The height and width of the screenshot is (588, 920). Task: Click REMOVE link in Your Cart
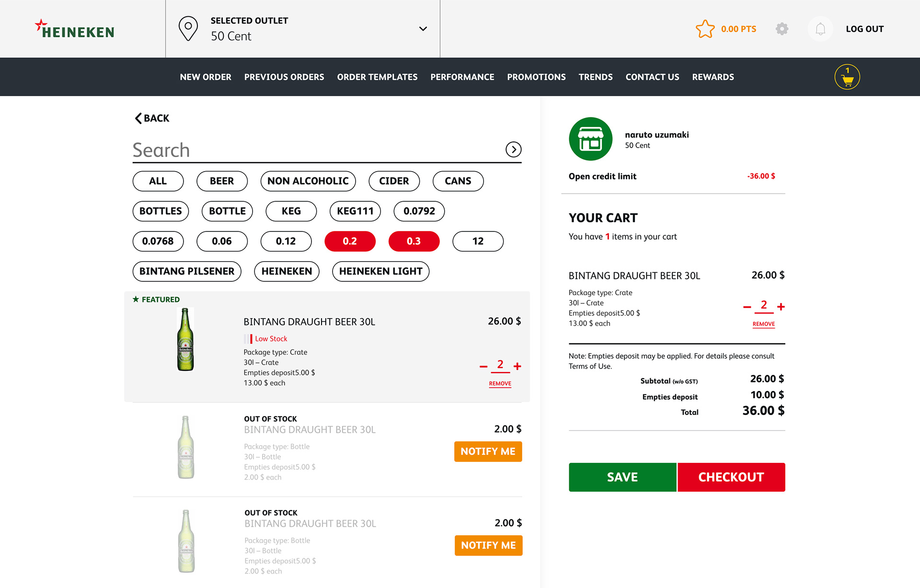[x=764, y=324]
